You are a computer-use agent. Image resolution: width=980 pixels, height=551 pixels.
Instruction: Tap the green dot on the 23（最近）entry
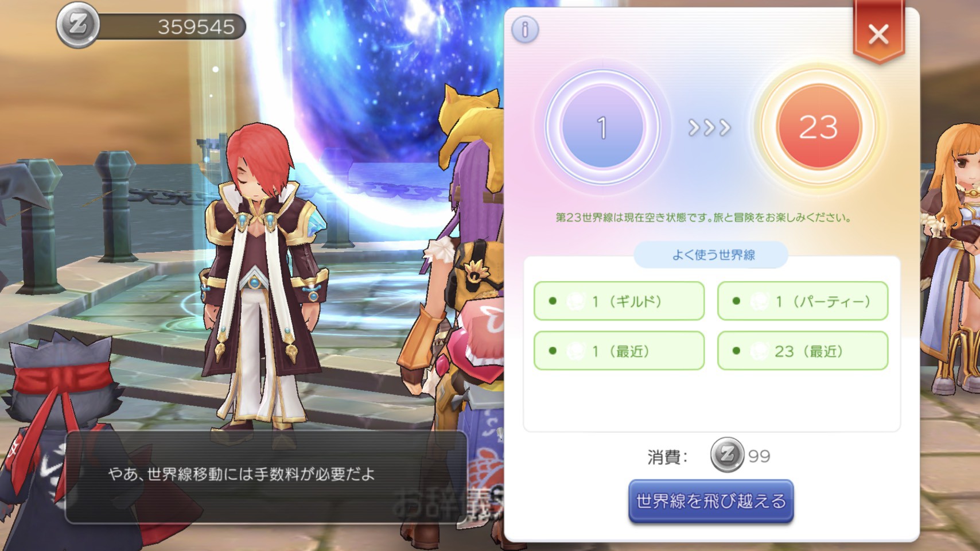736,351
